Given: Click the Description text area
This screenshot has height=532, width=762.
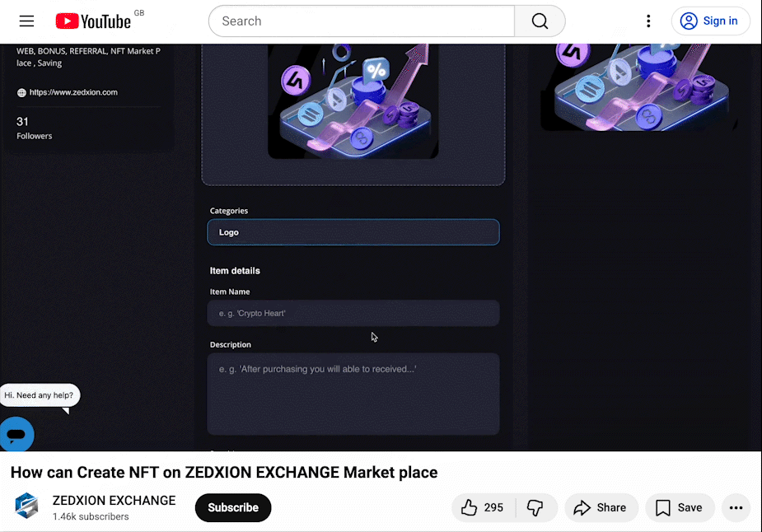Looking at the screenshot, I should click(x=353, y=394).
